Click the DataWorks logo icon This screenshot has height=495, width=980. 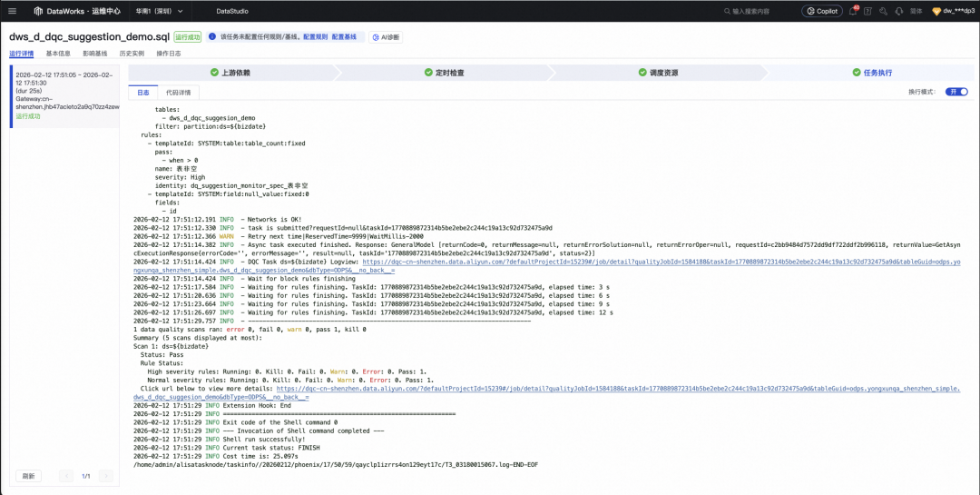pyautogui.click(x=39, y=11)
